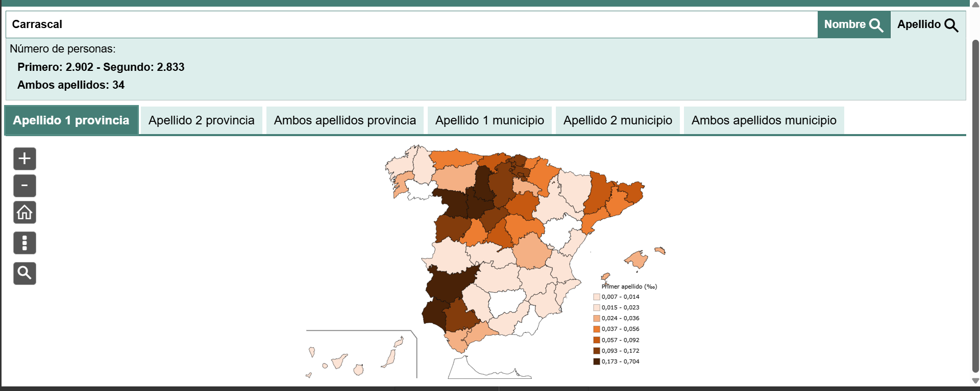This screenshot has height=391, width=980.
Task: Switch to Apellido 2 provincia tab
Action: (201, 120)
